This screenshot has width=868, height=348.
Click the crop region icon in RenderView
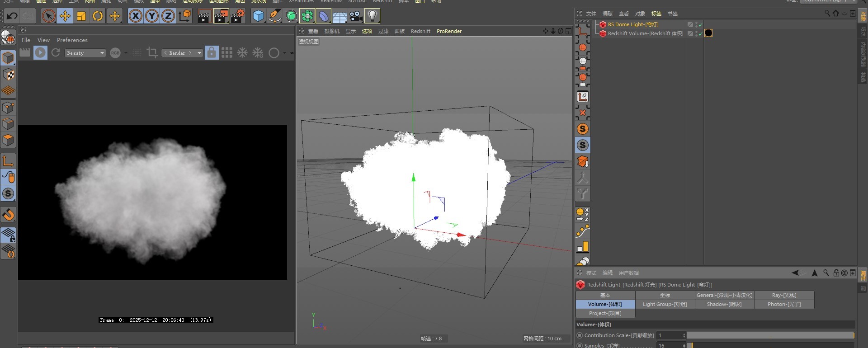coord(152,53)
